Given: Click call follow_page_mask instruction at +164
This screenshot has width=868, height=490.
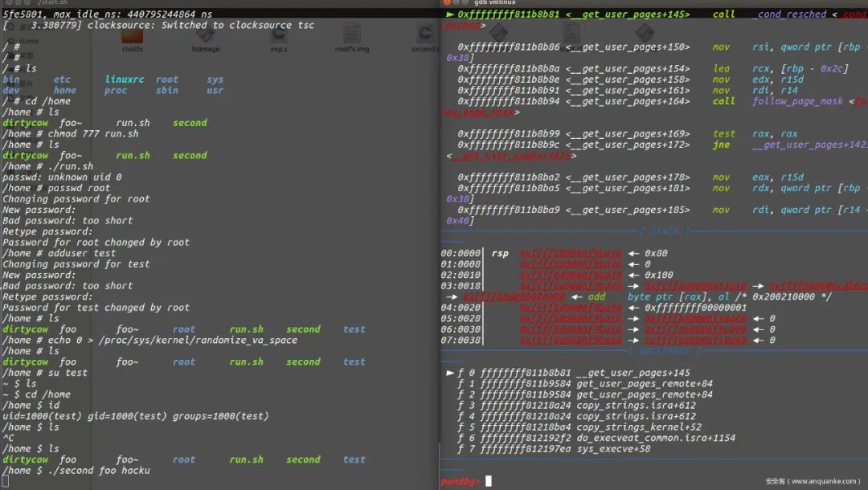Looking at the screenshot, I should click(x=661, y=101).
